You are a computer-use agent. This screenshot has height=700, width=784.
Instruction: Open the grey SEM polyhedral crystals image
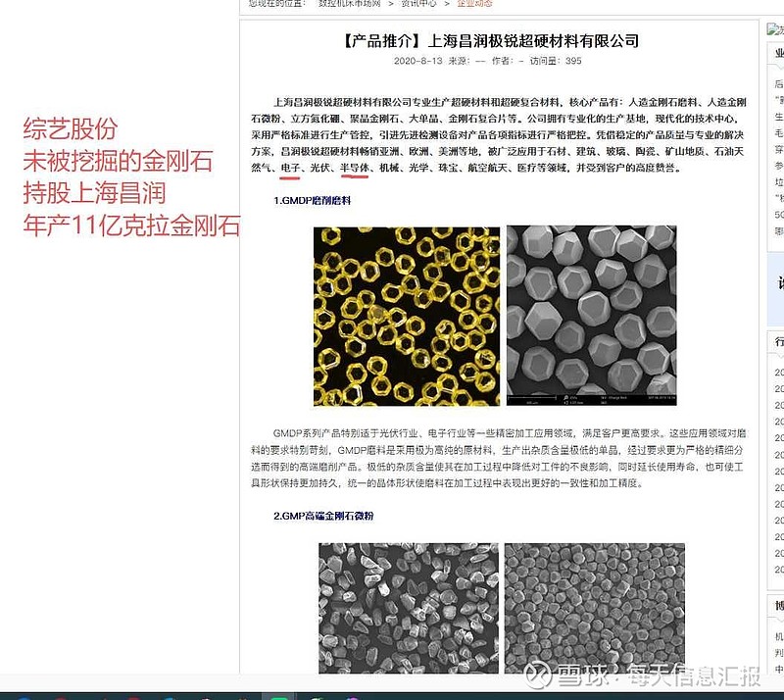(592, 316)
